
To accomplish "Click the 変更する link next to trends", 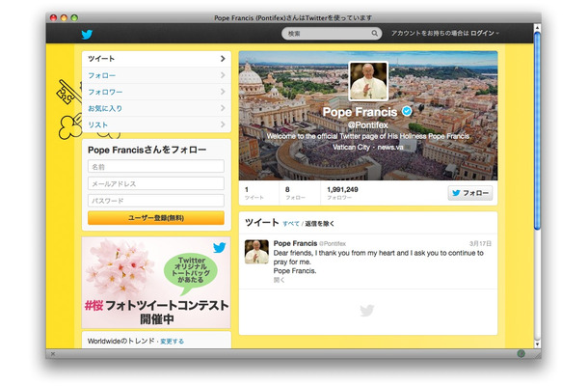I will [172, 341].
